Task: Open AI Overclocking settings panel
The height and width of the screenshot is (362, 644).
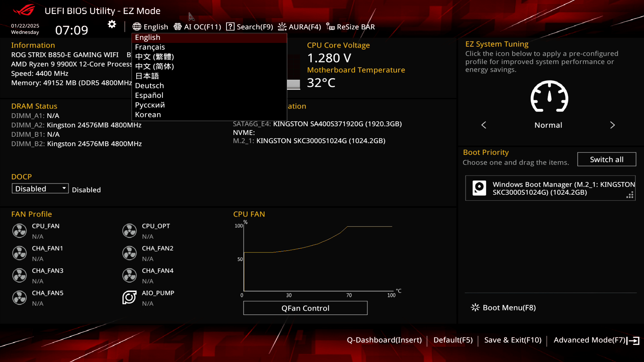Action: click(x=198, y=26)
